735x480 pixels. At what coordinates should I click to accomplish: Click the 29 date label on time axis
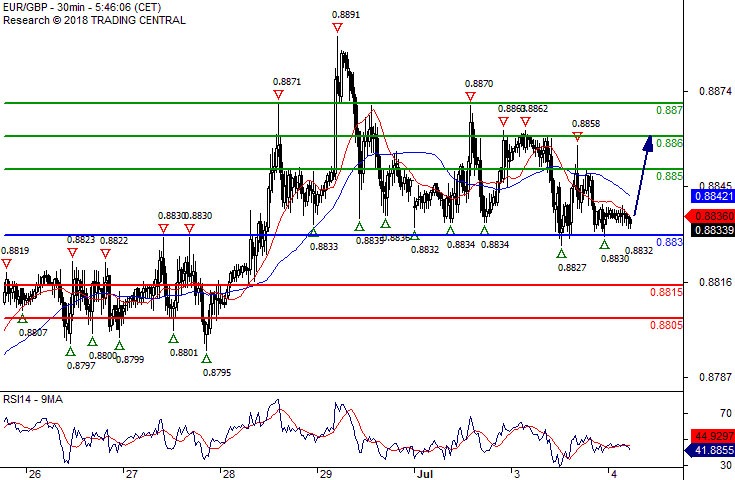coord(326,474)
